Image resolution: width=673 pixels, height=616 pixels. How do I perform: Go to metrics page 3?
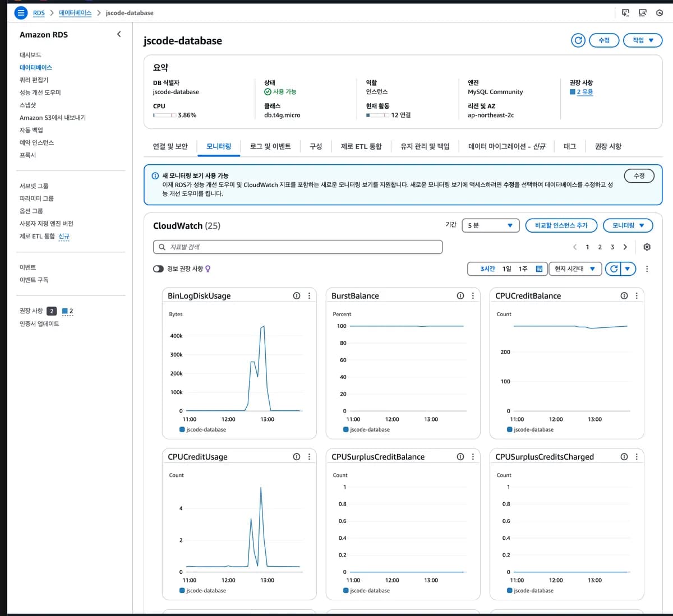(612, 247)
